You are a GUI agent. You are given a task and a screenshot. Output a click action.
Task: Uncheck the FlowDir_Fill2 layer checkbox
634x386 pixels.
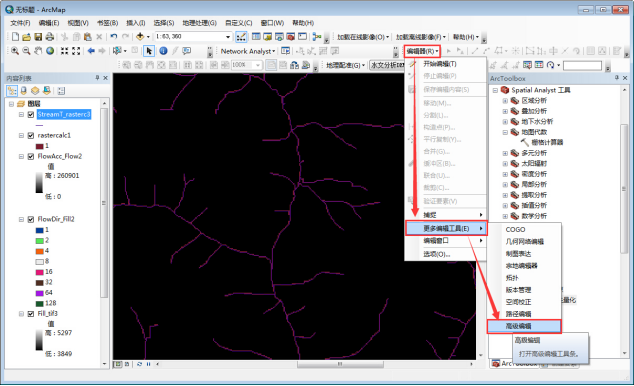[x=31, y=219]
